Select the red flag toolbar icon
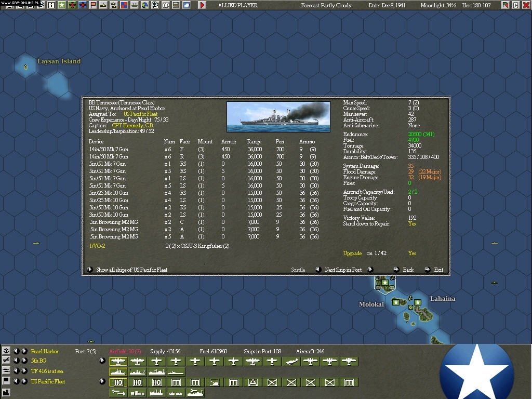 pos(94,5)
